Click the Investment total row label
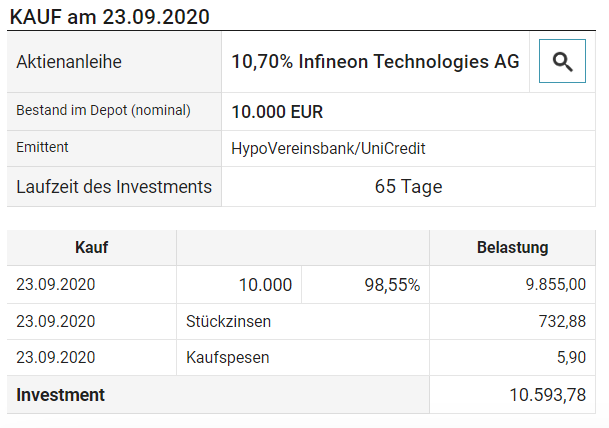Screen dimensions: 609x428 [60, 395]
